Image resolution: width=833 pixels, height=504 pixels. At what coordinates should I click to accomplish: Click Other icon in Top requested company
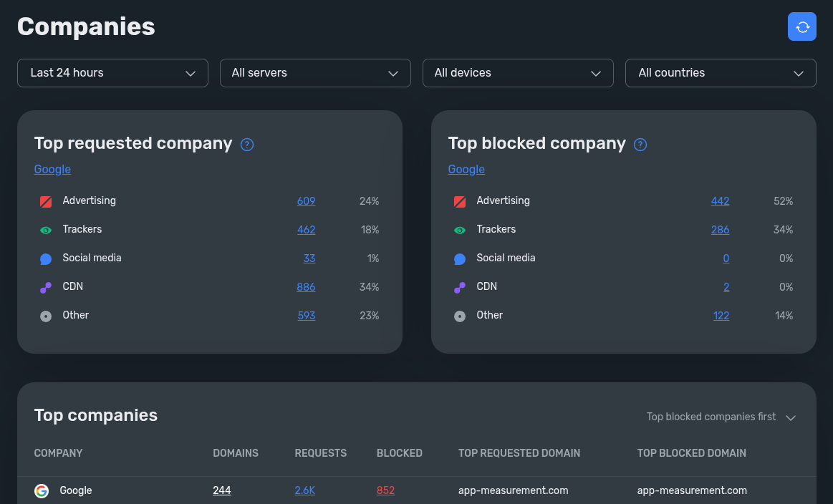click(46, 316)
